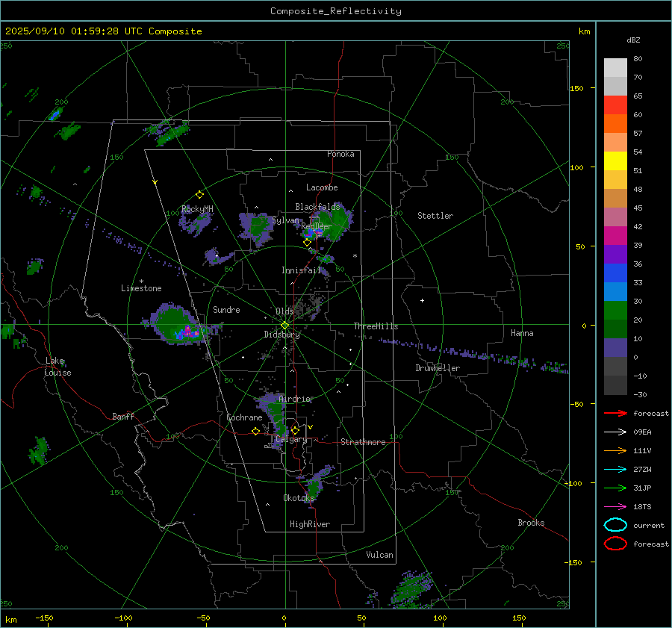The width and height of the screenshot is (672, 628).
Task: Click the cyan current ellipse legend icon
Action: [615, 525]
